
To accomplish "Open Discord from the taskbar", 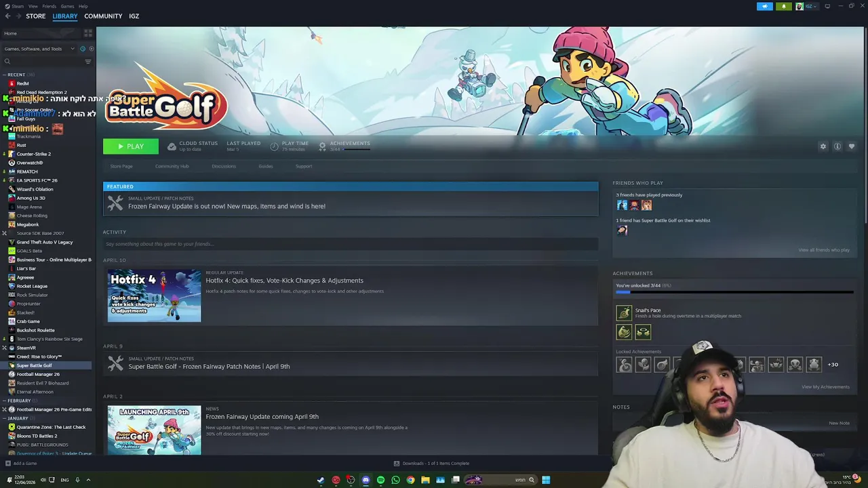I will tap(366, 480).
